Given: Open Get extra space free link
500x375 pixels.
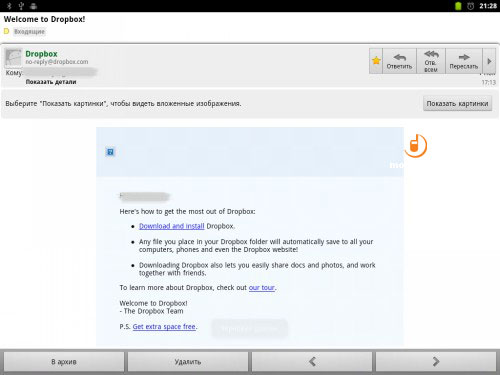Looking at the screenshot, I should click(164, 327).
